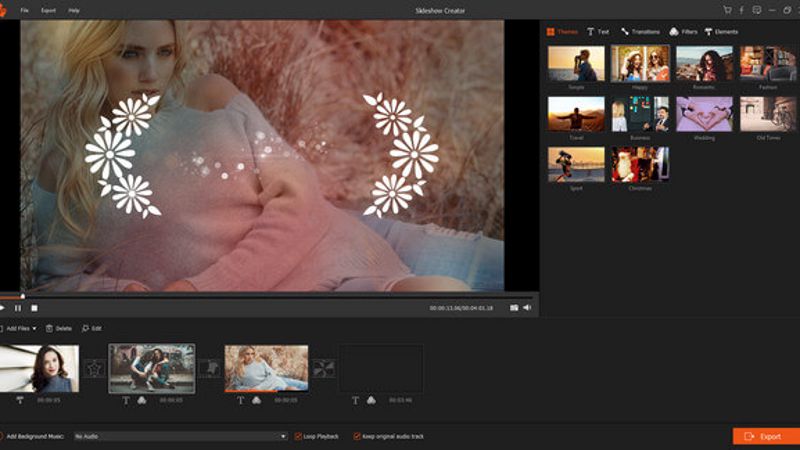Image resolution: width=800 pixels, height=450 pixels.
Task: Click the shopping cart icon
Action: point(728,10)
